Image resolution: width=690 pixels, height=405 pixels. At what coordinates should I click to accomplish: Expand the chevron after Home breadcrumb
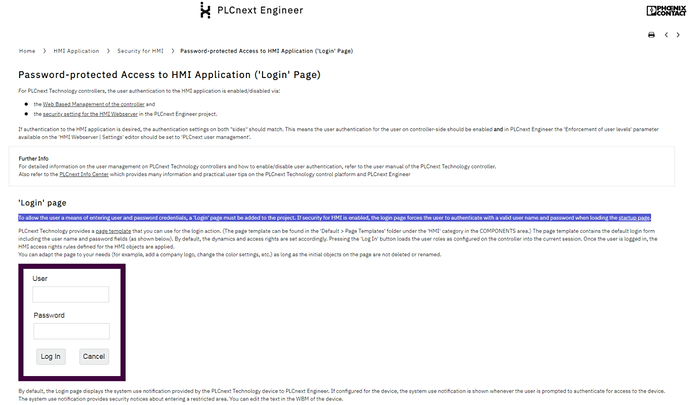point(45,50)
